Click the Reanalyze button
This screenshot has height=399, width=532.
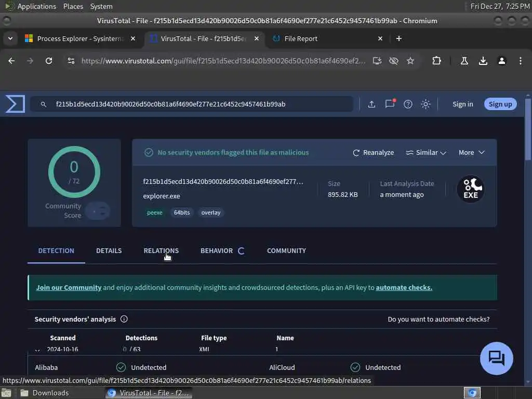[373, 153]
